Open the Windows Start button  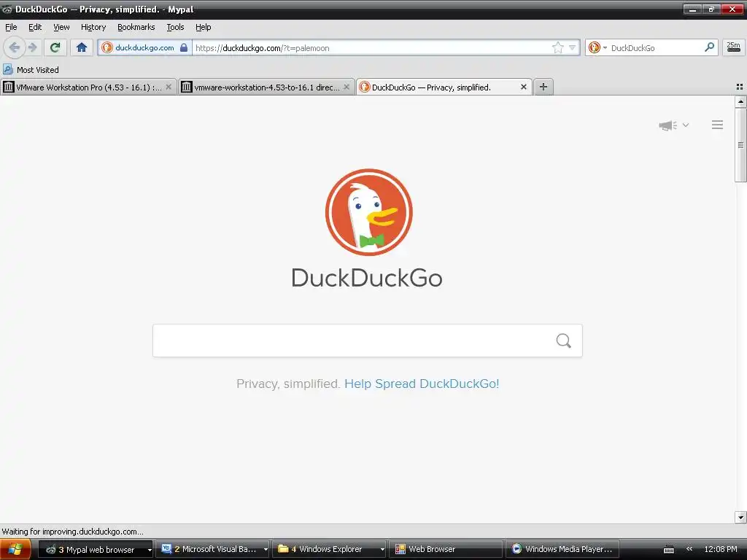pos(15,549)
